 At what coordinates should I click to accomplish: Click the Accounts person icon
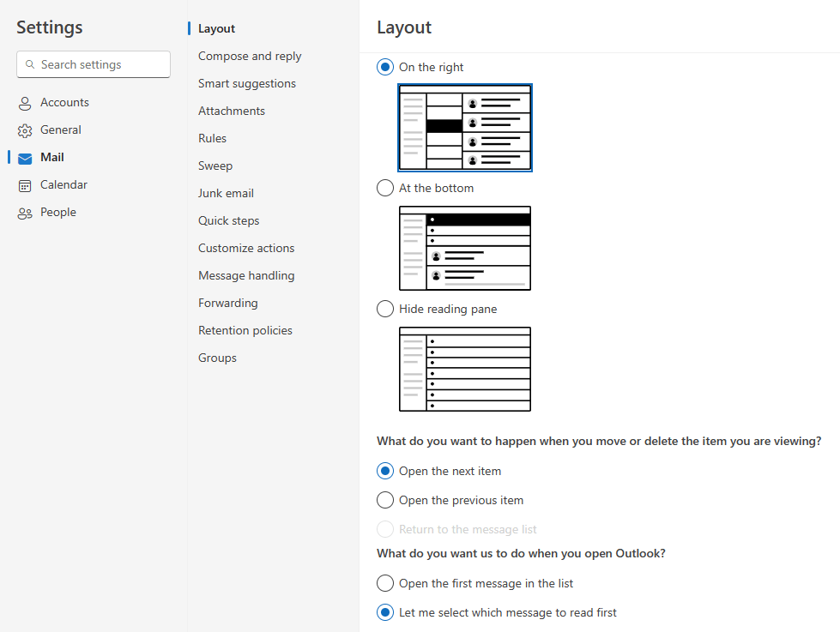(x=25, y=104)
